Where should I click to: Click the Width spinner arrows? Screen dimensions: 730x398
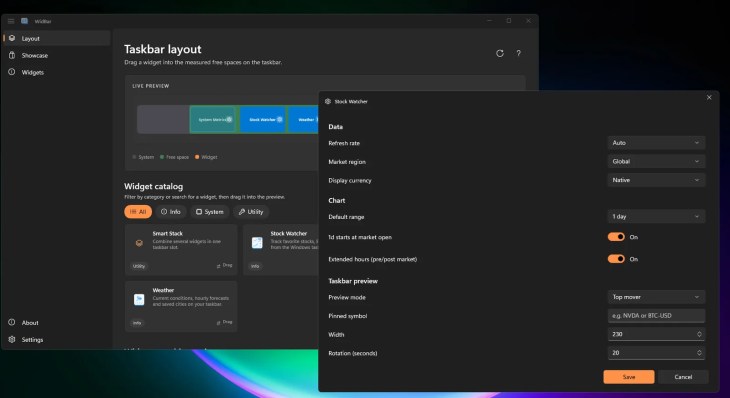click(x=699, y=334)
